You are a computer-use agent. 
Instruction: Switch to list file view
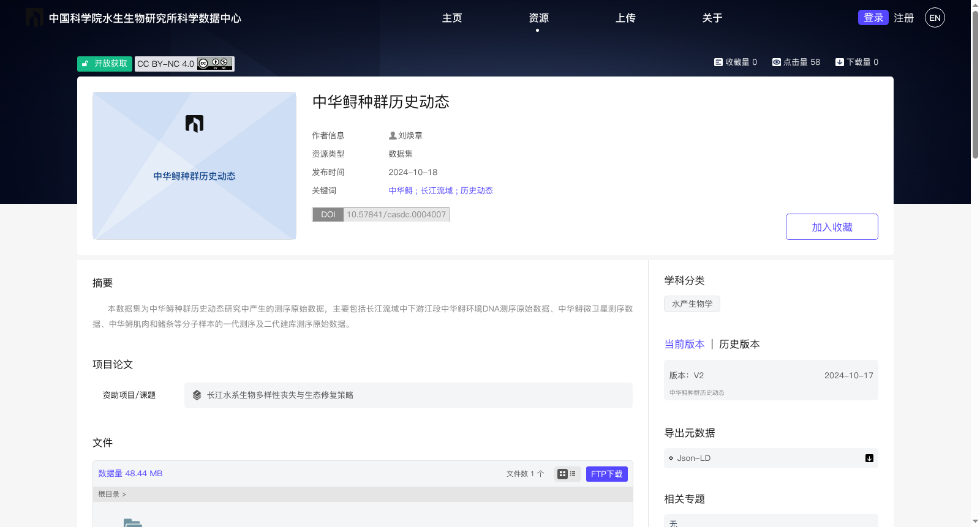[573, 474]
